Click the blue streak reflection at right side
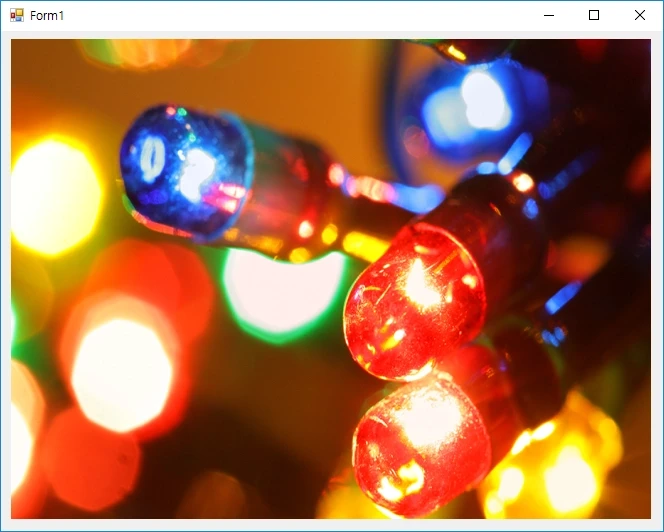This screenshot has height=532, width=664. 562,297
